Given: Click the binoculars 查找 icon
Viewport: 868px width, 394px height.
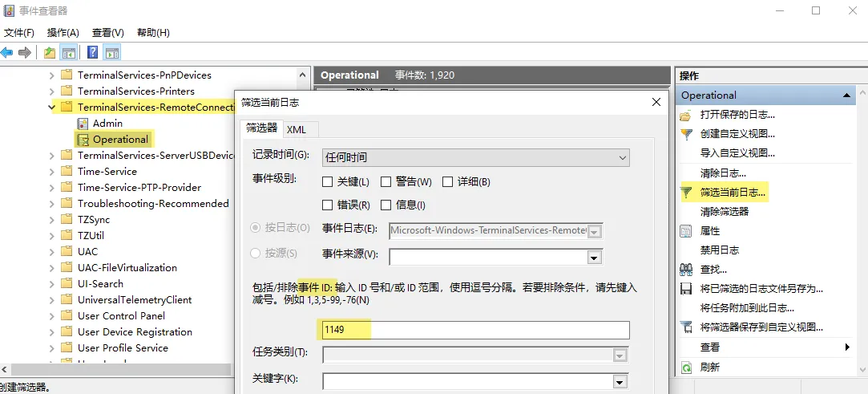Looking at the screenshot, I should coord(686,270).
